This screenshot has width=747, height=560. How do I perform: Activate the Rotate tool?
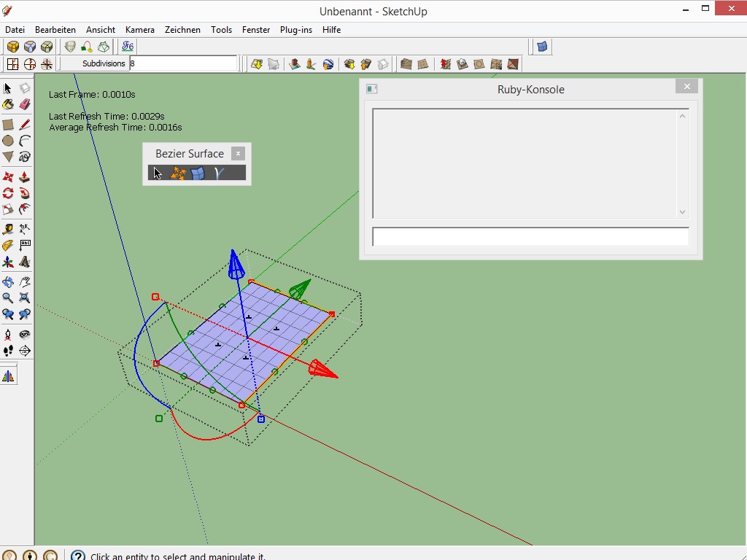[x=8, y=193]
